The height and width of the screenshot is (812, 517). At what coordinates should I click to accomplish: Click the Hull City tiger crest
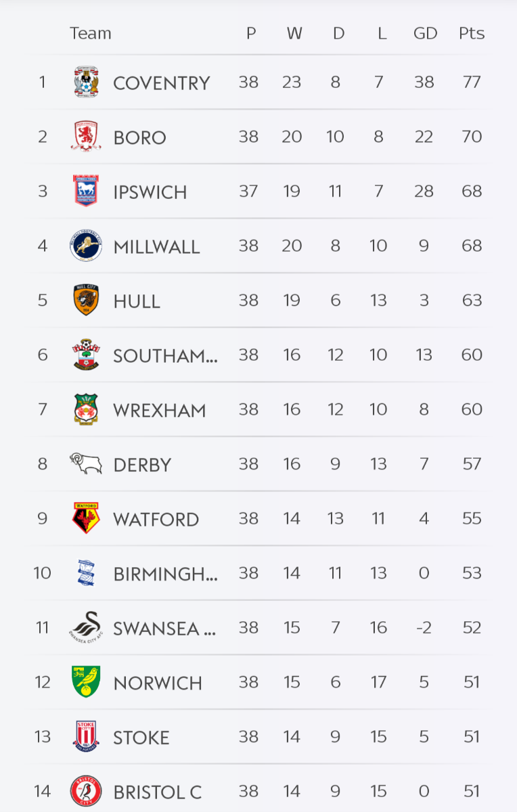tap(86, 300)
